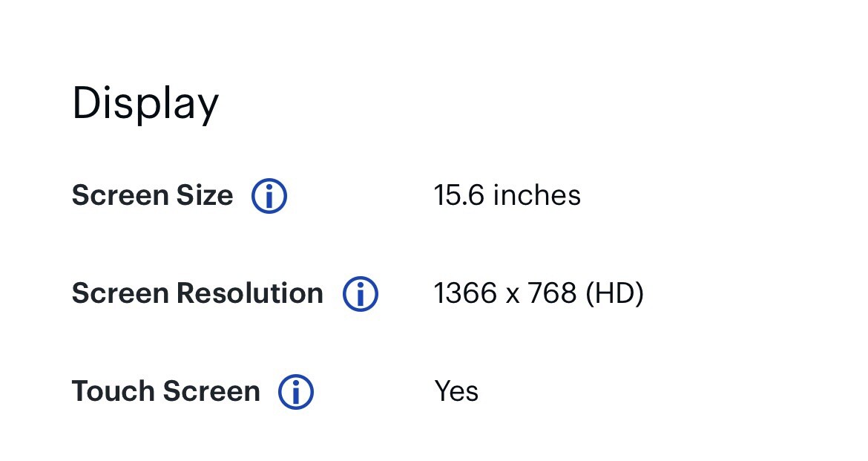Click the (HD) text in resolution value

615,293
